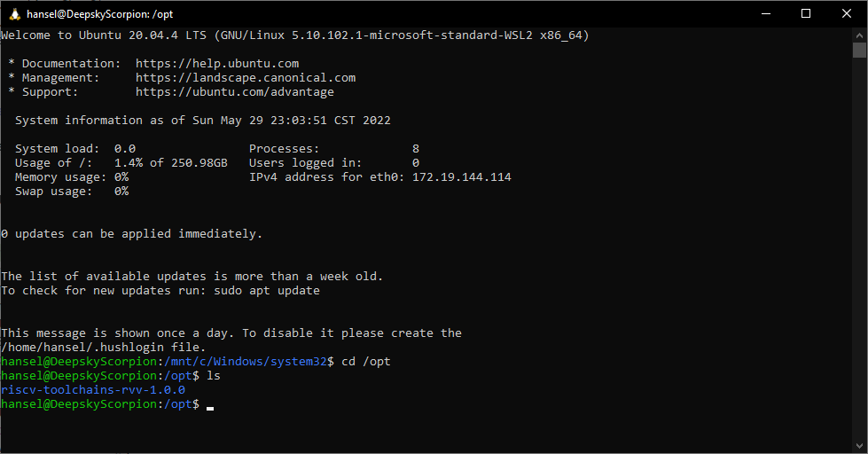Click the vertical scrollbar thumb
Image resolution: width=868 pixels, height=454 pixels.
[859, 50]
